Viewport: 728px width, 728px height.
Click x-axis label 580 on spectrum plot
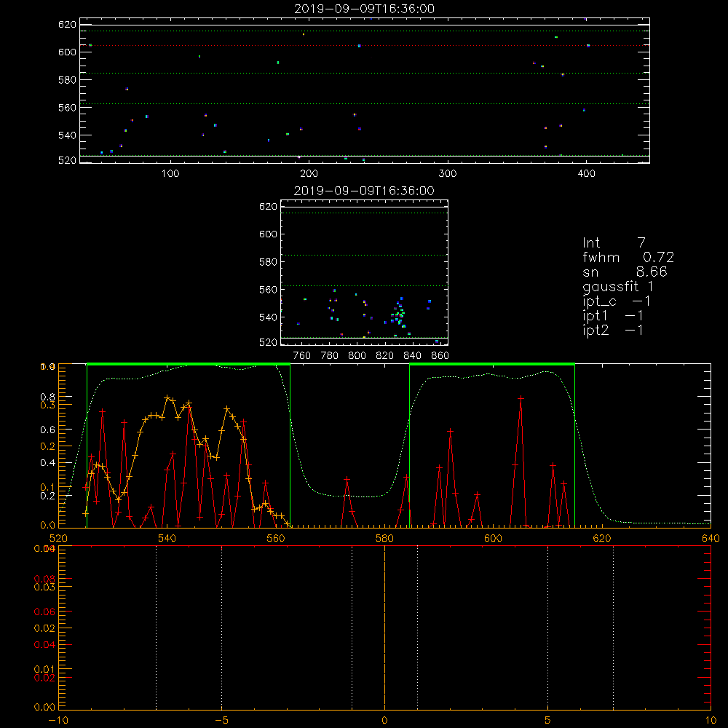pos(384,538)
